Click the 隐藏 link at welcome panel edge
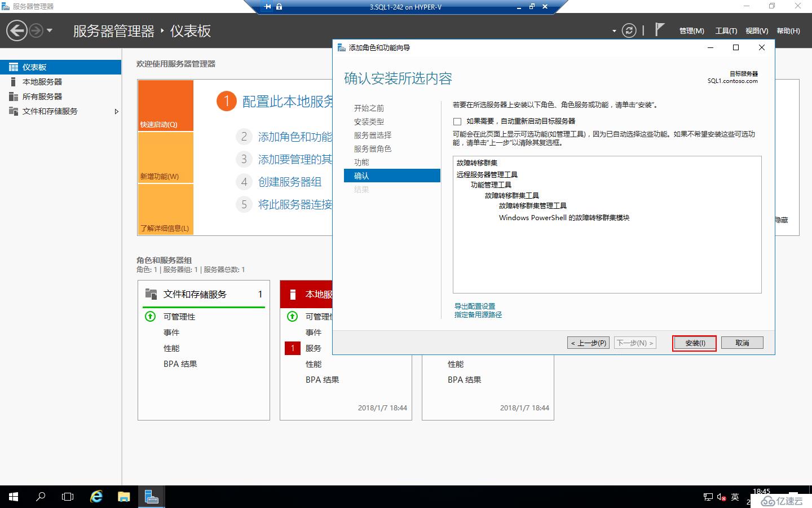 coord(782,220)
